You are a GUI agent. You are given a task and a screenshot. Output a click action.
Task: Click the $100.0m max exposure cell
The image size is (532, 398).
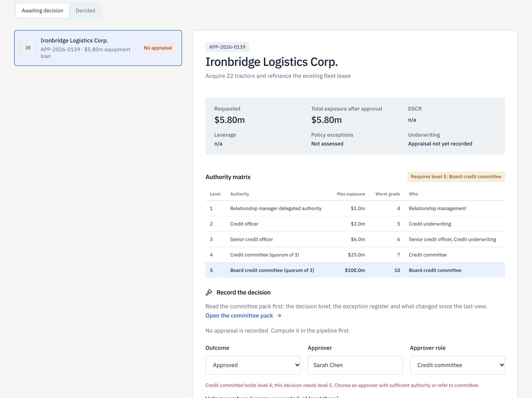(355, 270)
